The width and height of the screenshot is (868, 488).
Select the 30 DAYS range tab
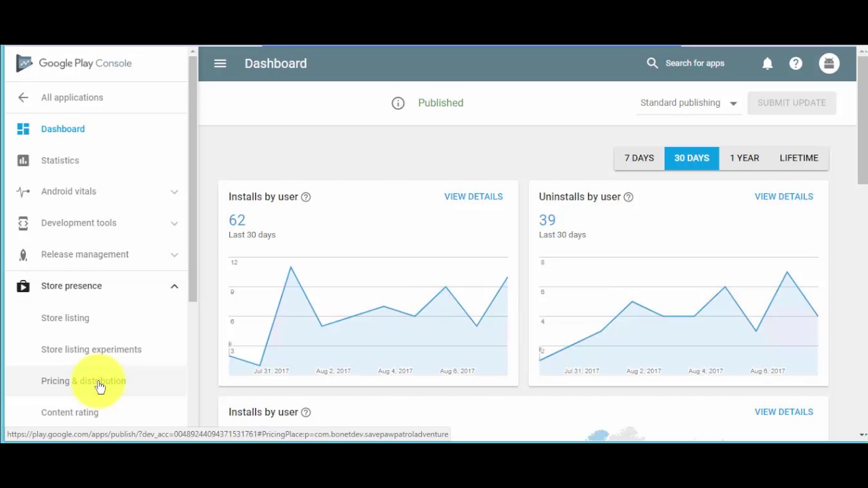click(692, 158)
